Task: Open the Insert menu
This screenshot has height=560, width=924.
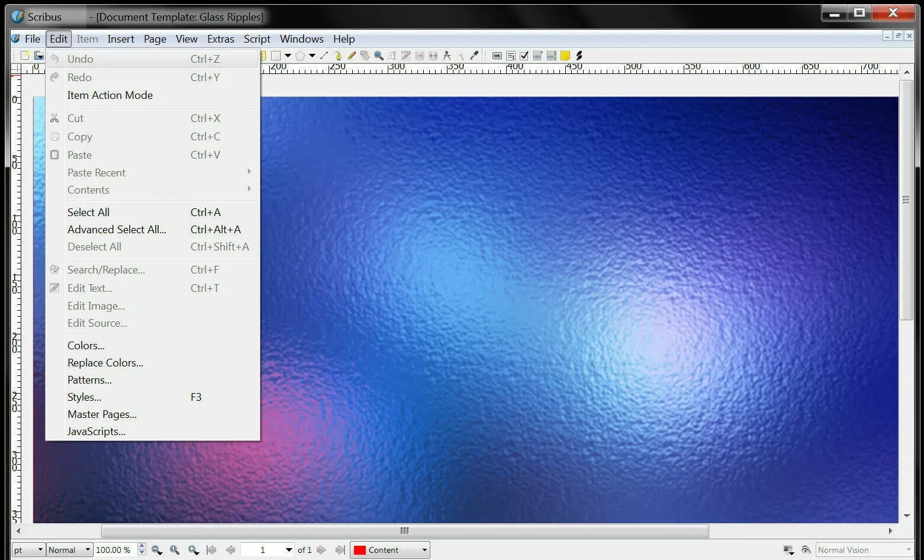Action: 121,39
